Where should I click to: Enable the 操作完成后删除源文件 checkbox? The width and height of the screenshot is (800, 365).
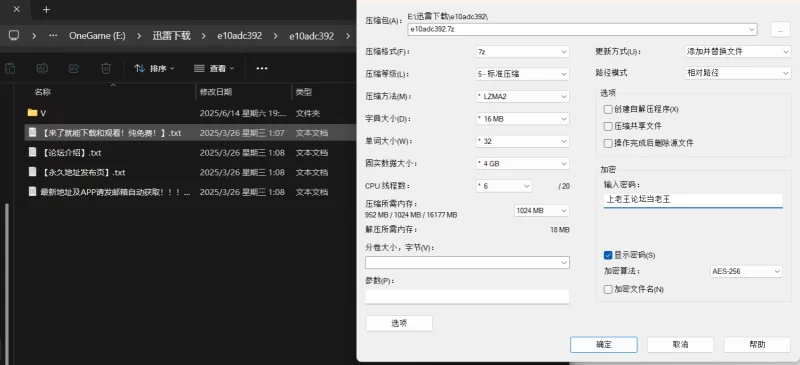click(x=608, y=143)
